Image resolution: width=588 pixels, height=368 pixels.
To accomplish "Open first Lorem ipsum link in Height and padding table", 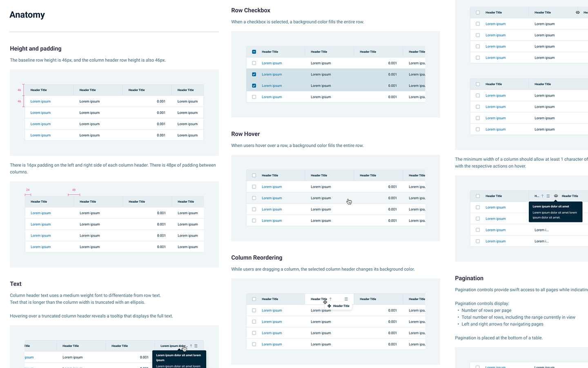I will (x=40, y=101).
